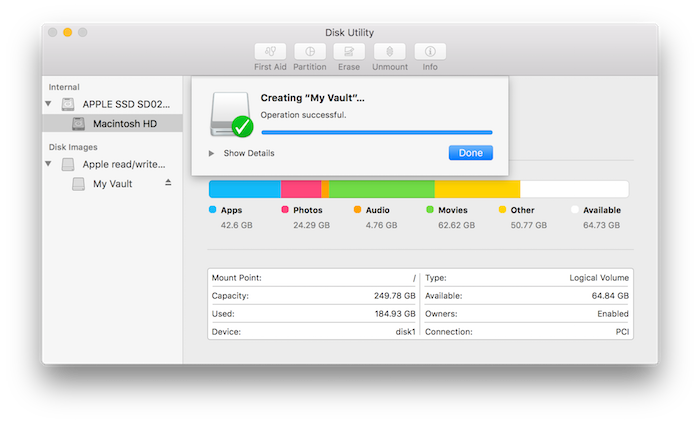Click the Available 64.84 GB table value

click(610, 295)
